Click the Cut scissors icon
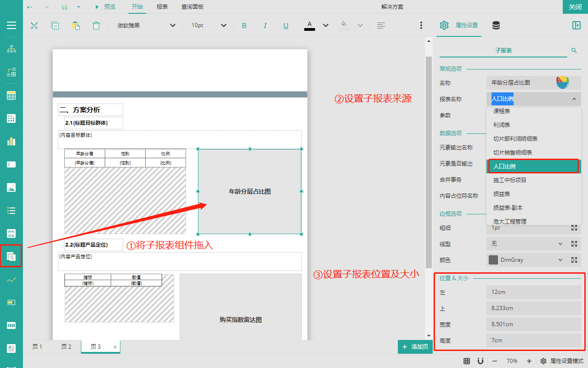 point(34,25)
